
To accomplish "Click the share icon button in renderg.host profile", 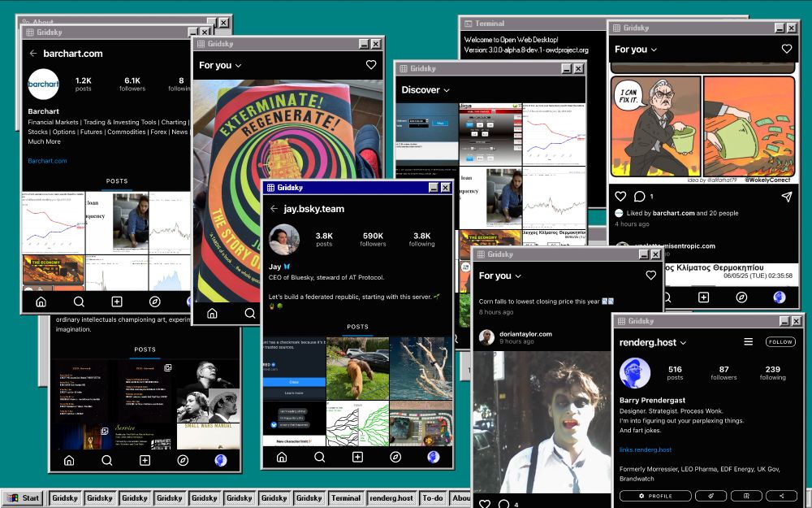I will point(781,496).
